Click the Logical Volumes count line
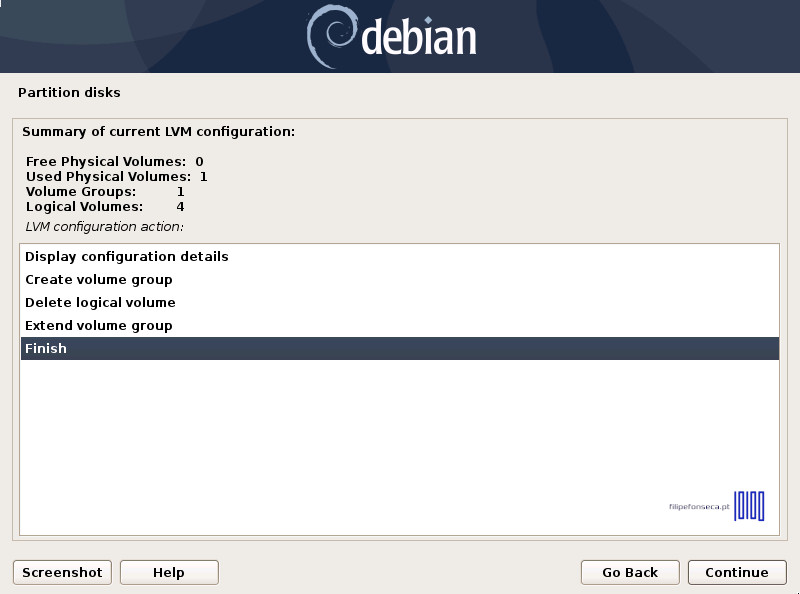Image resolution: width=800 pixels, height=594 pixels. [105, 206]
